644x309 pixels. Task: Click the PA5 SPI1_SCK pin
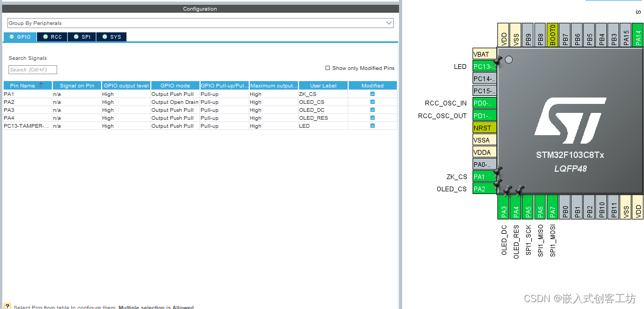(528, 207)
